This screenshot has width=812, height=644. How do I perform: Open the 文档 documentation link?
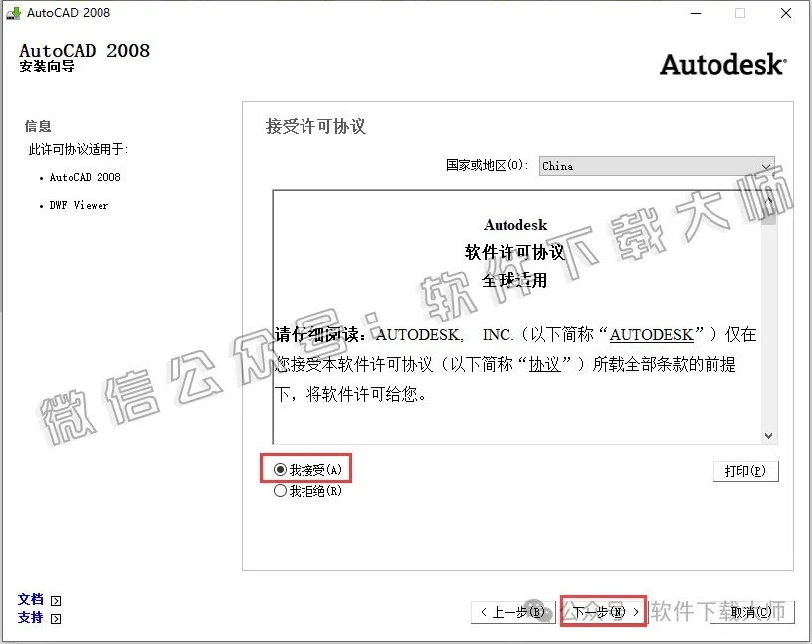click(x=30, y=600)
